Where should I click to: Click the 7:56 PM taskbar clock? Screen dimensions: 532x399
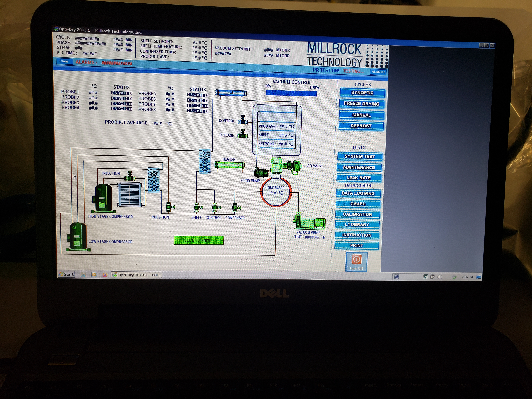[467, 277]
